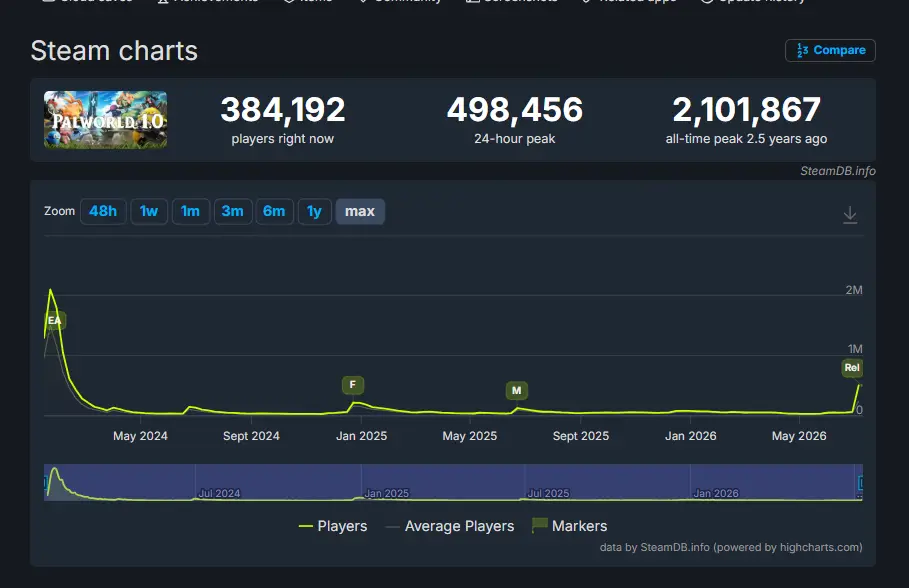The width and height of the screenshot is (909, 588).
Task: Select the 1w zoom range
Action: tap(149, 212)
